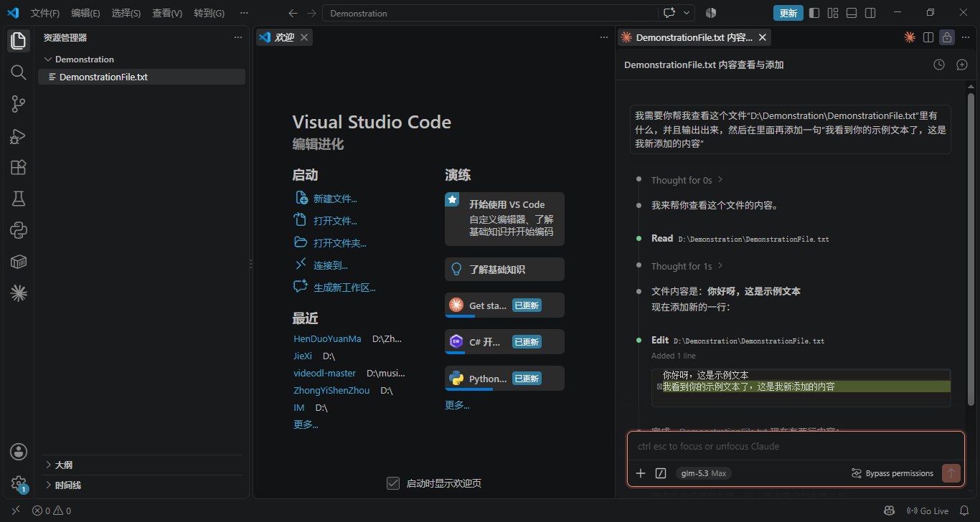This screenshot has width=980, height=522.
Task: Open the Testing flask icon
Action: point(19,199)
